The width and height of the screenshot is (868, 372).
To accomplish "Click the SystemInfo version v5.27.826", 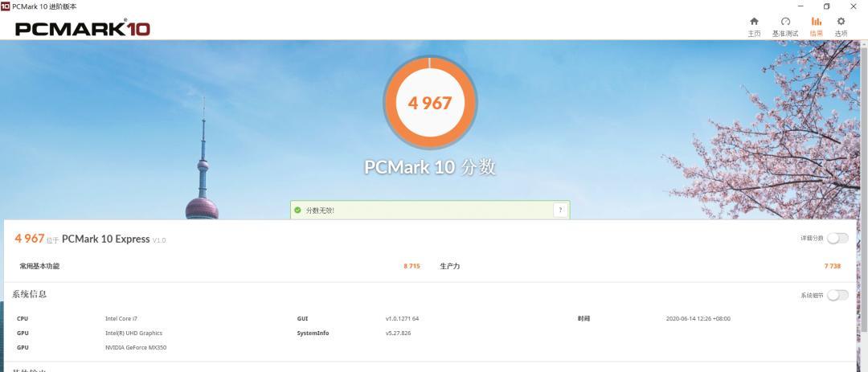I will point(398,333).
